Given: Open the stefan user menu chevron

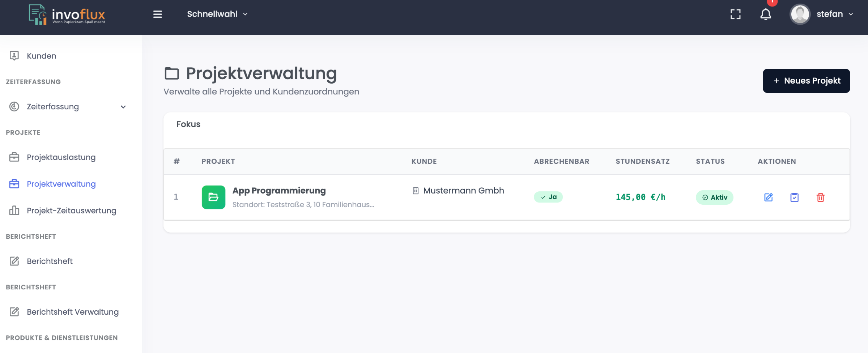Looking at the screenshot, I should (x=851, y=14).
